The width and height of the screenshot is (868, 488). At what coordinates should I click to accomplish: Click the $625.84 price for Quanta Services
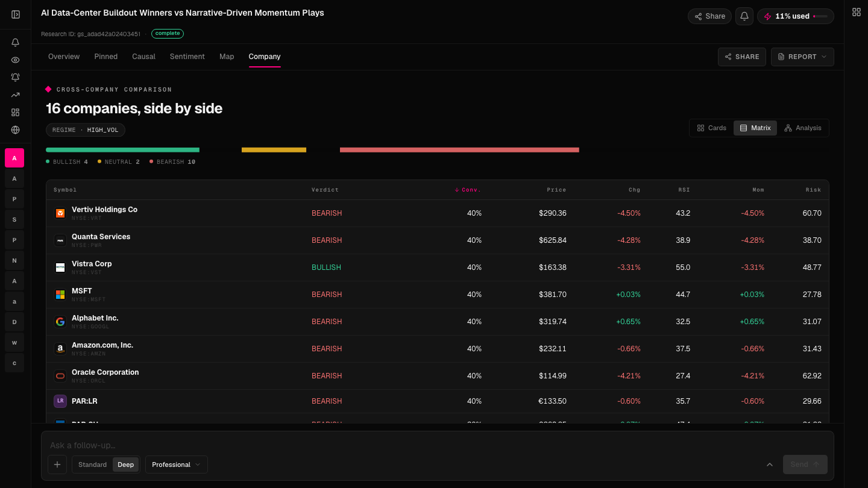click(553, 240)
